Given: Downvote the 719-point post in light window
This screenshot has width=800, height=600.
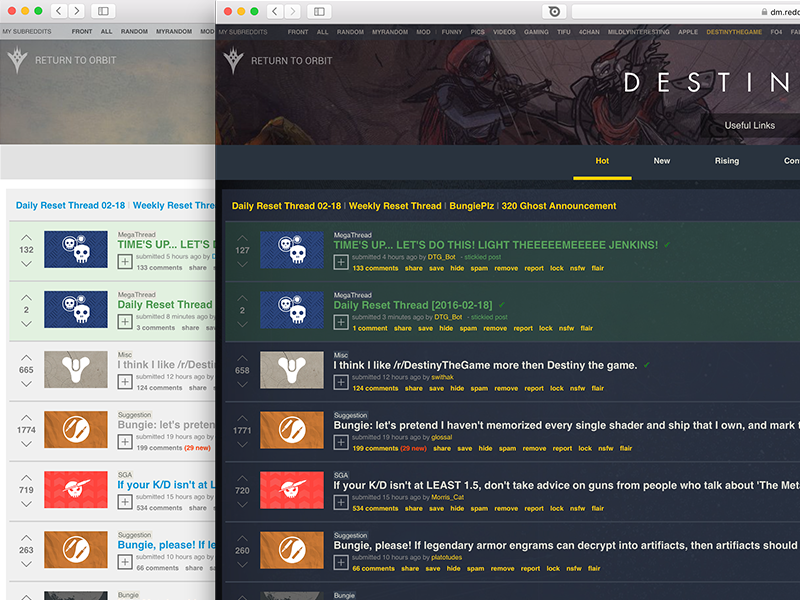Looking at the screenshot, I should tap(27, 504).
